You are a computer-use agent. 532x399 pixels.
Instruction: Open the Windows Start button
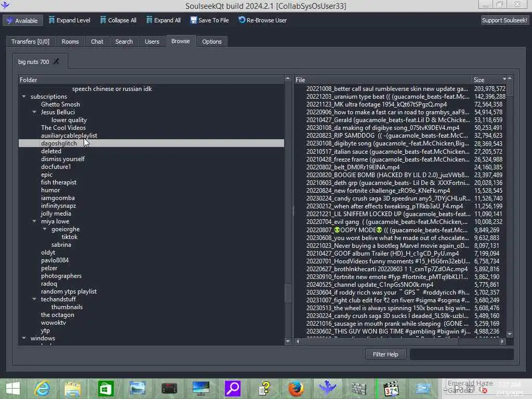[13, 389]
